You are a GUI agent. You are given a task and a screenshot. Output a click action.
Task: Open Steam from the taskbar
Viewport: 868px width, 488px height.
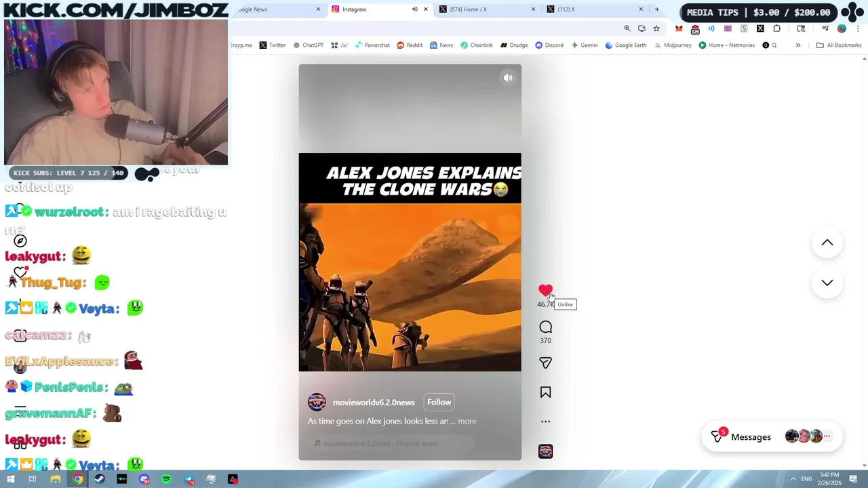100,479
